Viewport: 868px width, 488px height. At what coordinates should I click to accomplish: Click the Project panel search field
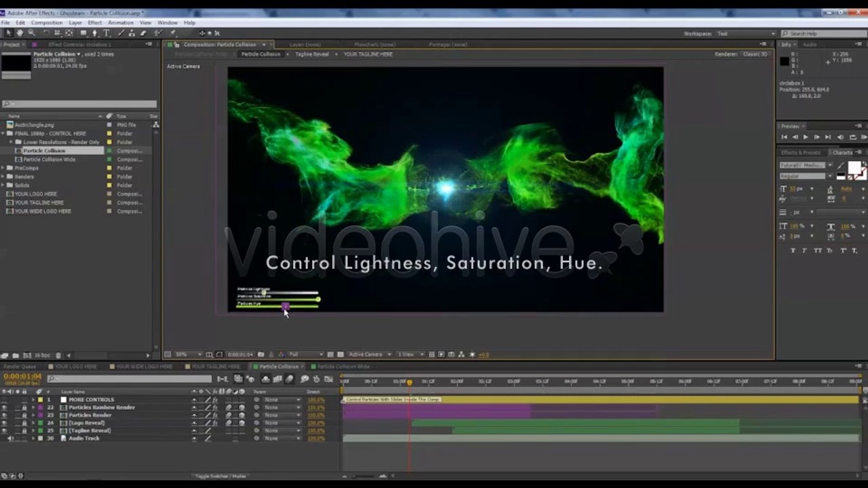tap(79, 104)
